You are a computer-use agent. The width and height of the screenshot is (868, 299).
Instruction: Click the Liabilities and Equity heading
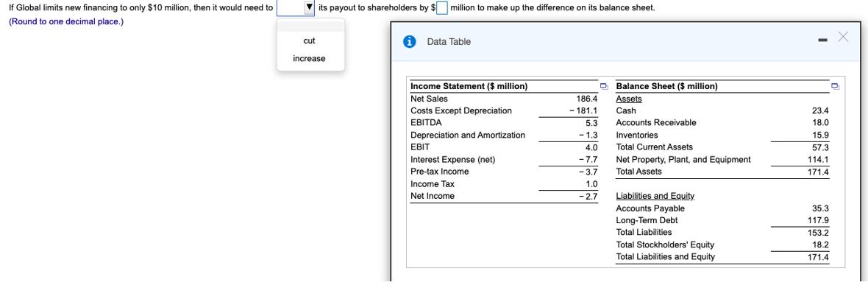(x=655, y=197)
